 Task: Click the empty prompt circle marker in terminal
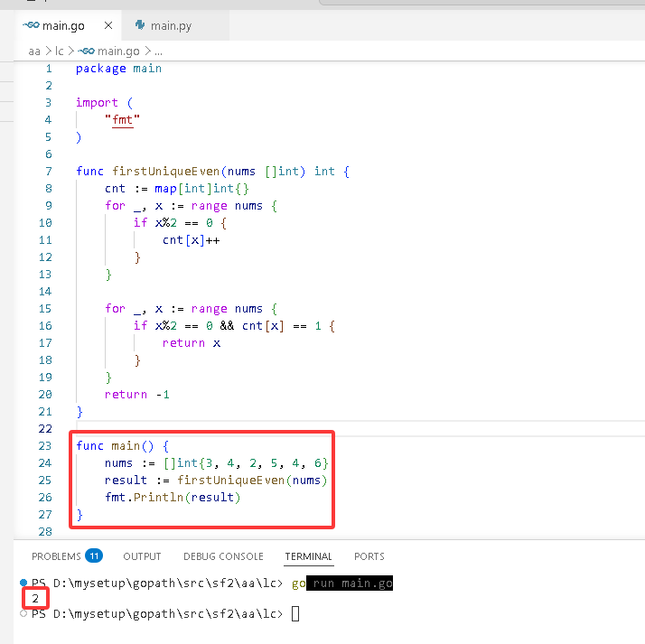pyautogui.click(x=23, y=613)
